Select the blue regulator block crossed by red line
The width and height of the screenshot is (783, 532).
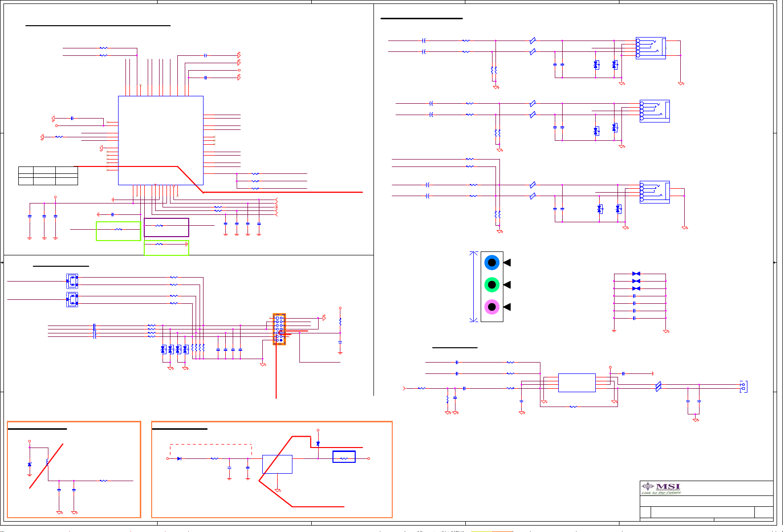point(277,464)
